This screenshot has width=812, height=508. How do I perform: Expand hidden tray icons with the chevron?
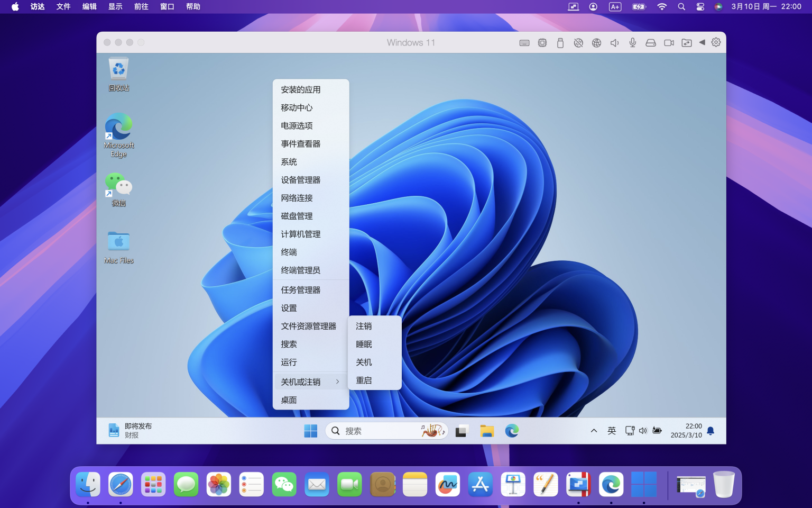pos(594,431)
